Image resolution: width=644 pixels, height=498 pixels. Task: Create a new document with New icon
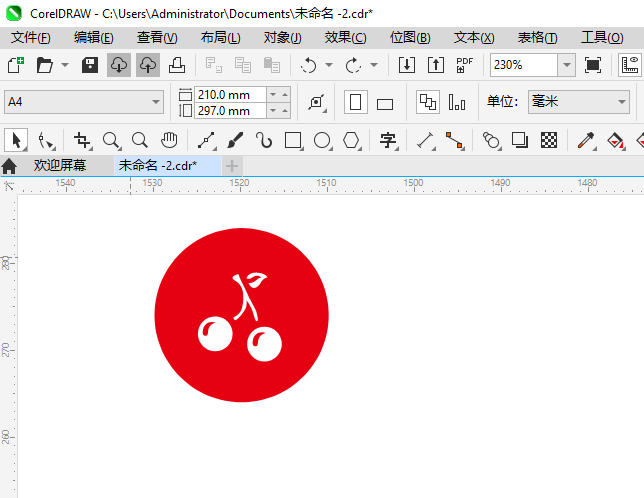pos(16,65)
